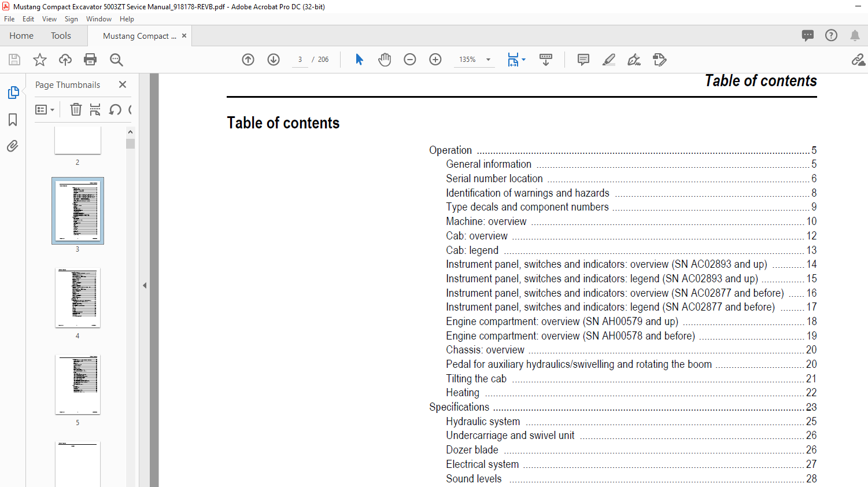Open the fit width page display options
The width and height of the screenshot is (868, 487).
pos(516,60)
